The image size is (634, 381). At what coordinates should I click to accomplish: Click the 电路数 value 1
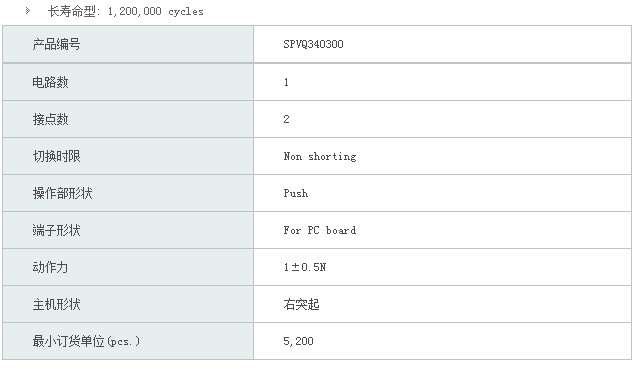tap(286, 83)
